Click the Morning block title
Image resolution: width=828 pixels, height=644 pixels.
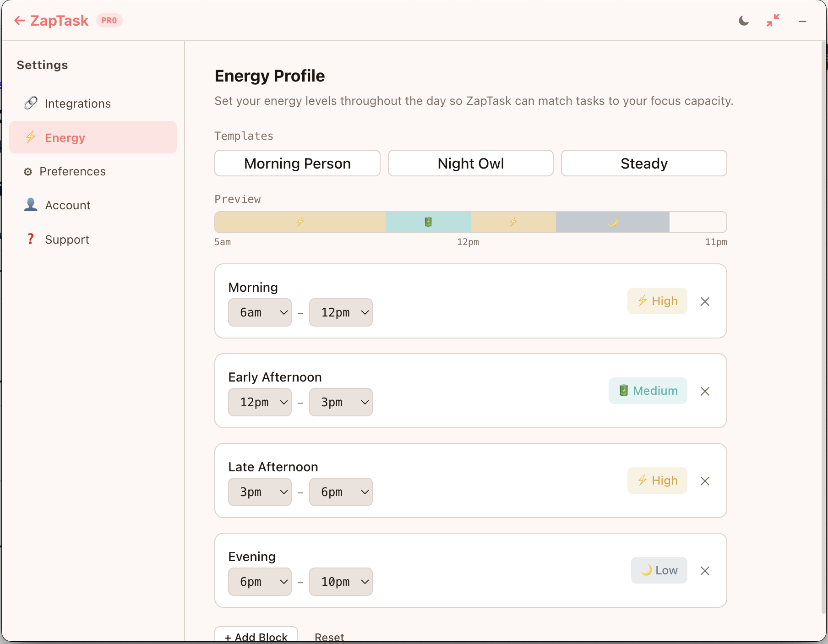253,287
